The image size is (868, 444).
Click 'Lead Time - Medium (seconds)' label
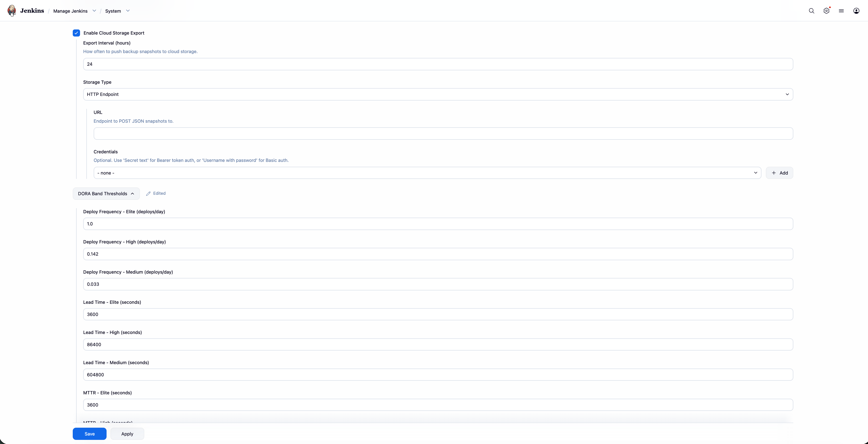pyautogui.click(x=116, y=362)
